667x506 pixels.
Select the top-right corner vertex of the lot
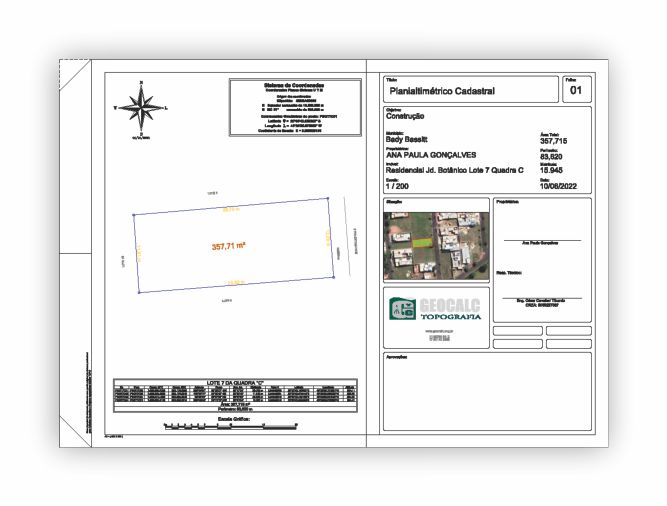click(x=328, y=197)
